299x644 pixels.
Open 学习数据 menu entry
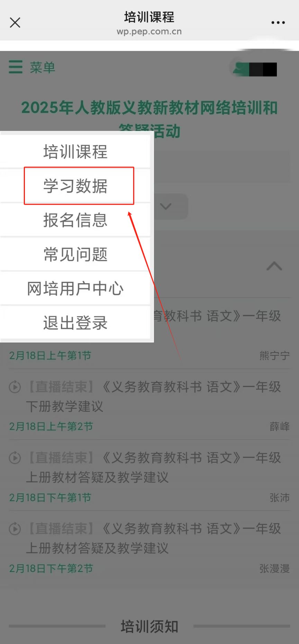click(x=75, y=186)
